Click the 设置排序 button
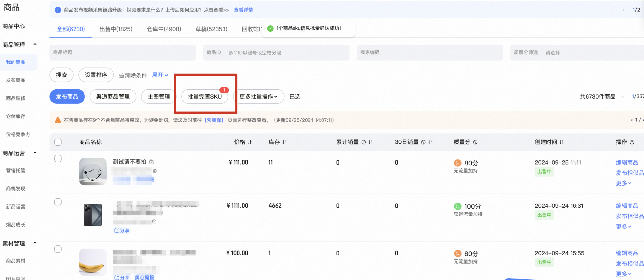This screenshot has width=644, height=280. coord(96,75)
